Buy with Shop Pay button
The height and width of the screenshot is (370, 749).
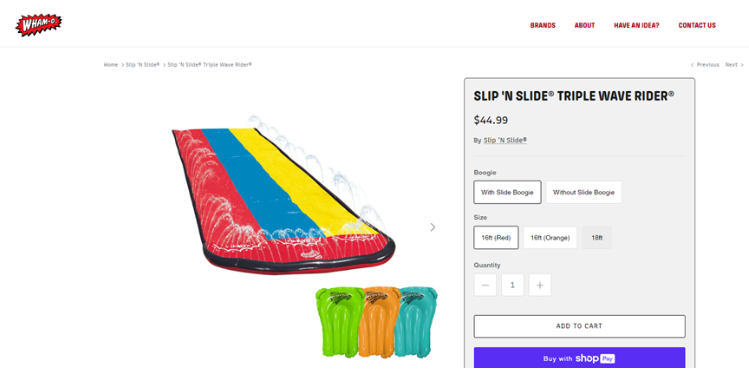579,358
